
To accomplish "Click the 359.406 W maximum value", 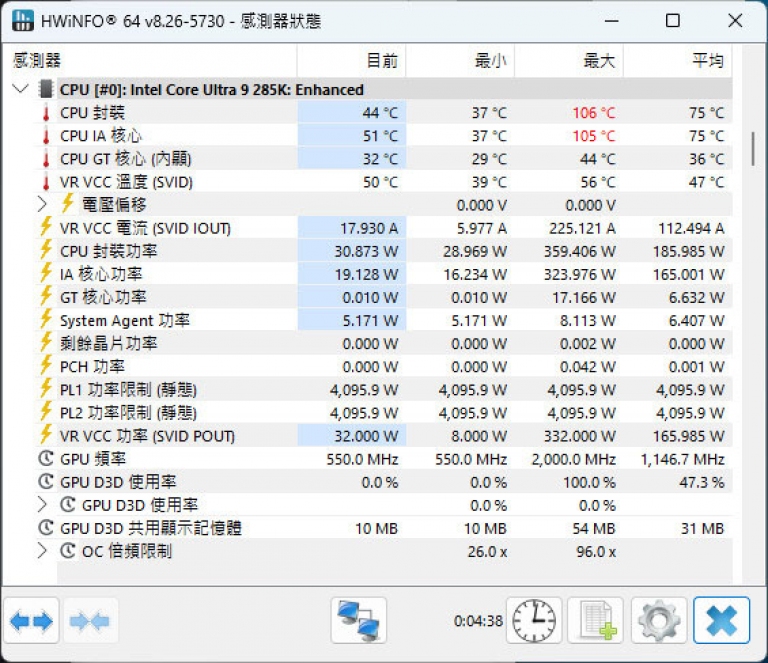I will 579,252.
